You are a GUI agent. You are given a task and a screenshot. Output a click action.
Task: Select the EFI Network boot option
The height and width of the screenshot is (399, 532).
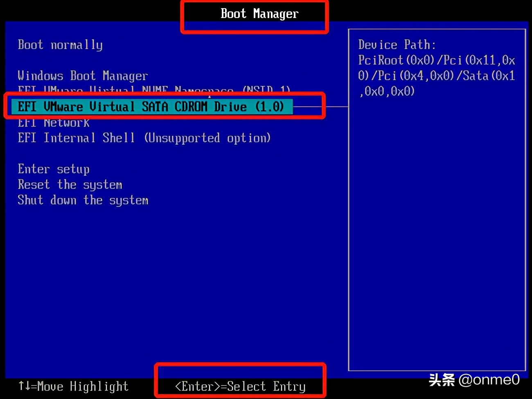53,122
